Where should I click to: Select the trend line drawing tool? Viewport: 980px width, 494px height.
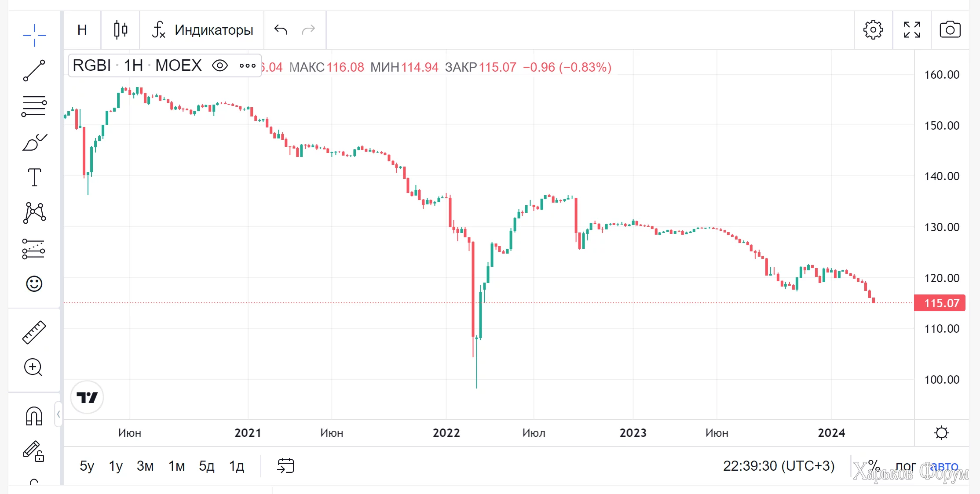click(x=34, y=71)
